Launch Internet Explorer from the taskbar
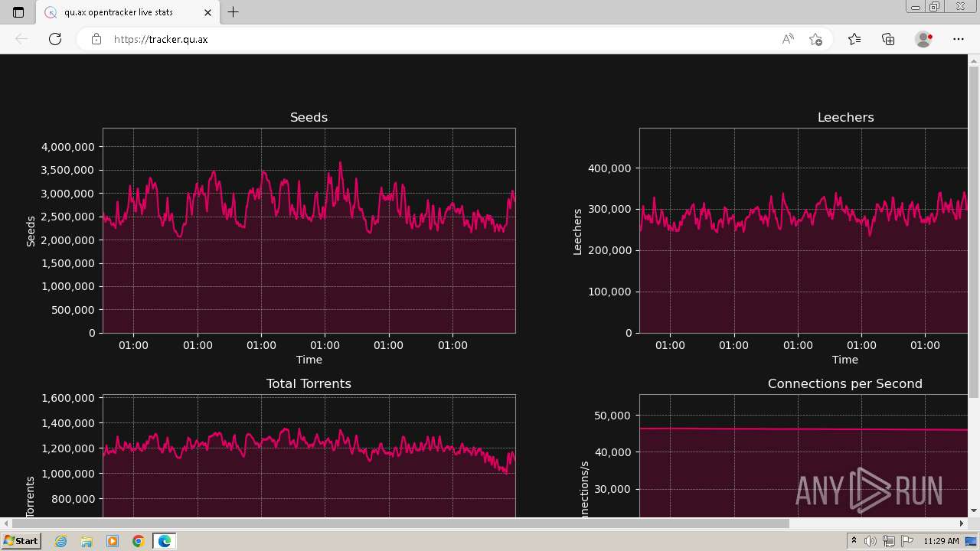The width and height of the screenshot is (980, 551). 61,541
